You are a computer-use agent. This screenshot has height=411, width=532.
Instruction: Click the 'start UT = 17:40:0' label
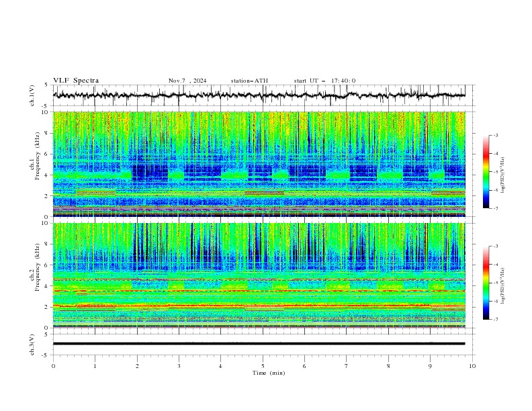(x=324, y=81)
